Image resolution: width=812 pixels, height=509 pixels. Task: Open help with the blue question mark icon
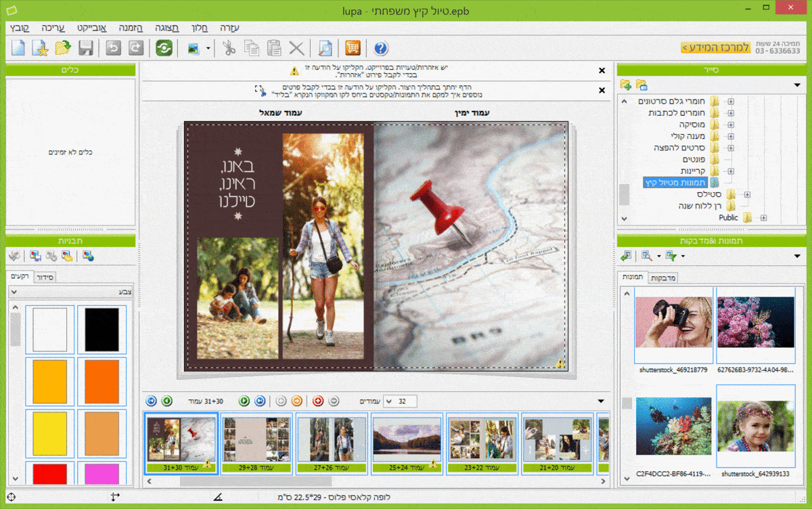(x=380, y=48)
